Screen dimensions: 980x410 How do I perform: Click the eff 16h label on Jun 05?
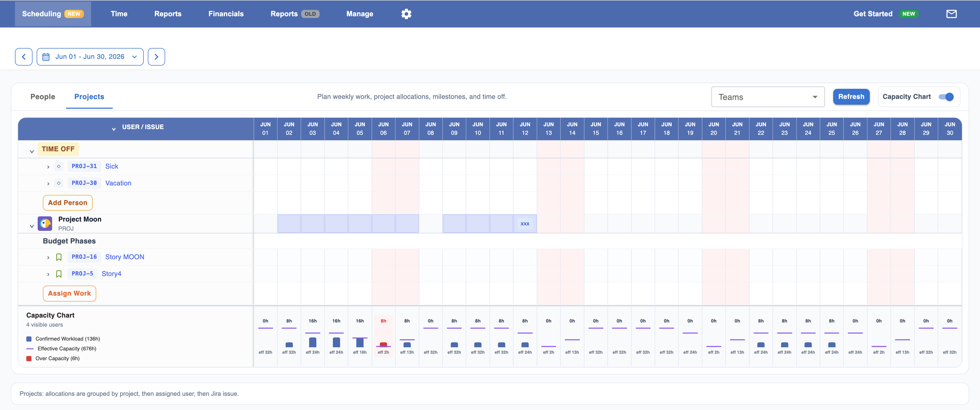pos(360,352)
